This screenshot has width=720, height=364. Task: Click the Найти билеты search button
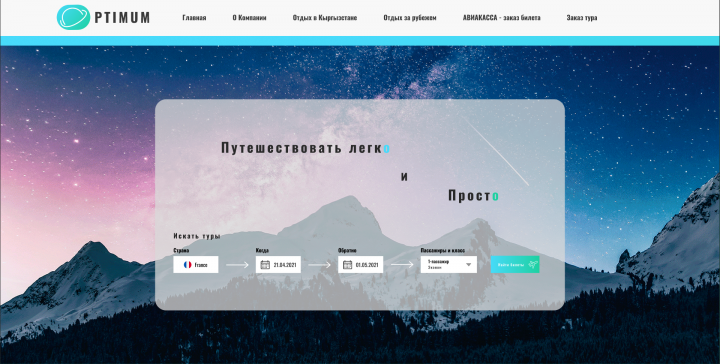tap(515, 264)
